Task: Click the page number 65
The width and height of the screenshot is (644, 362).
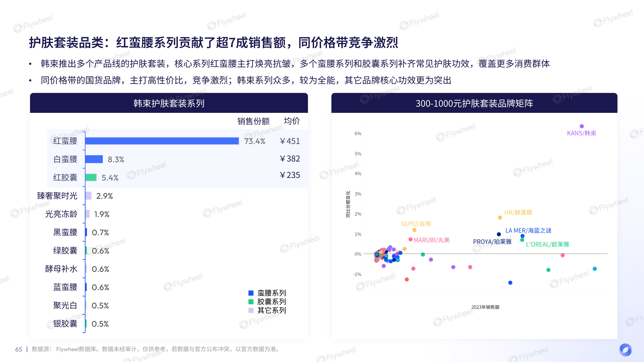Action: pos(19,349)
